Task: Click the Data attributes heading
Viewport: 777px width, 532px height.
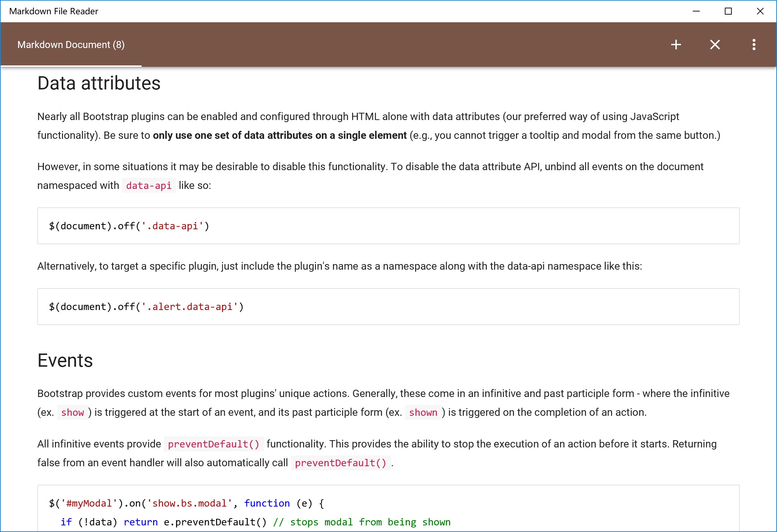Action: [x=99, y=84]
